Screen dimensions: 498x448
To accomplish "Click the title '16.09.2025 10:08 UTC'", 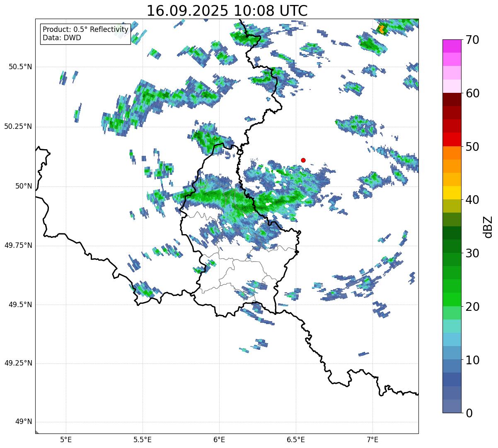I will (227, 11).
